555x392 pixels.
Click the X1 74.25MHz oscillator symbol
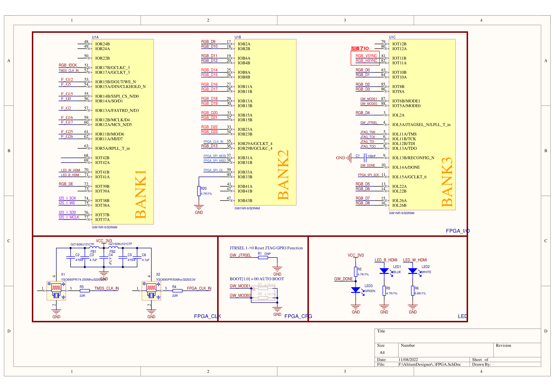click(x=56, y=291)
